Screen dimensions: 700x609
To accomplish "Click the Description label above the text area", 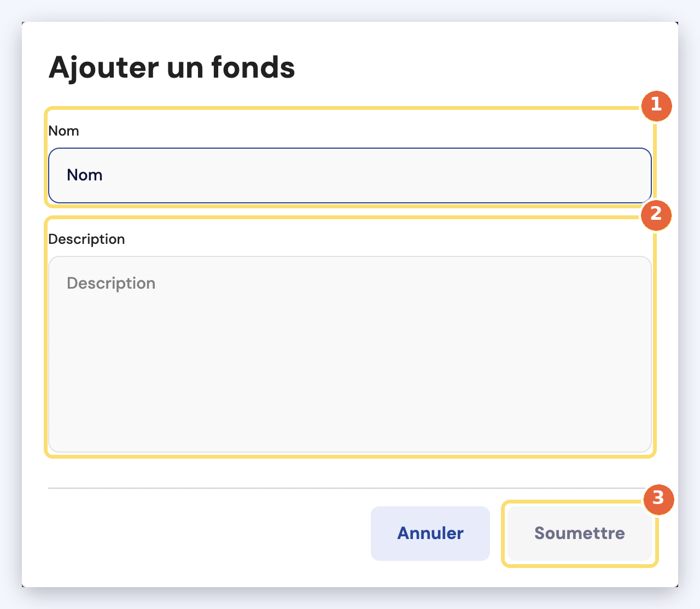I will point(86,239).
